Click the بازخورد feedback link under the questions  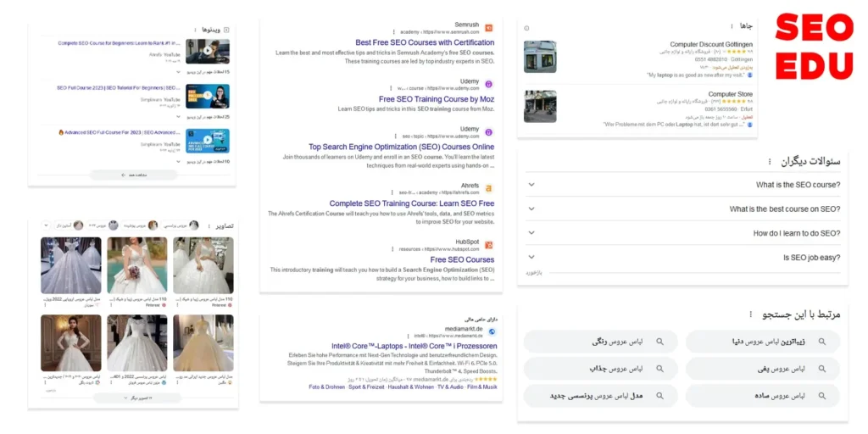coord(534,273)
